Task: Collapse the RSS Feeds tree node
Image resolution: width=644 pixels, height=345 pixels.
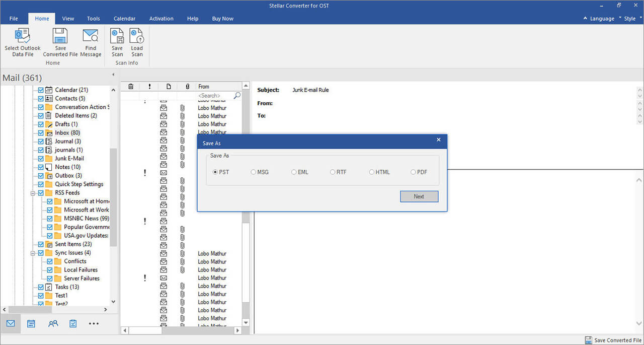Action: coord(33,193)
